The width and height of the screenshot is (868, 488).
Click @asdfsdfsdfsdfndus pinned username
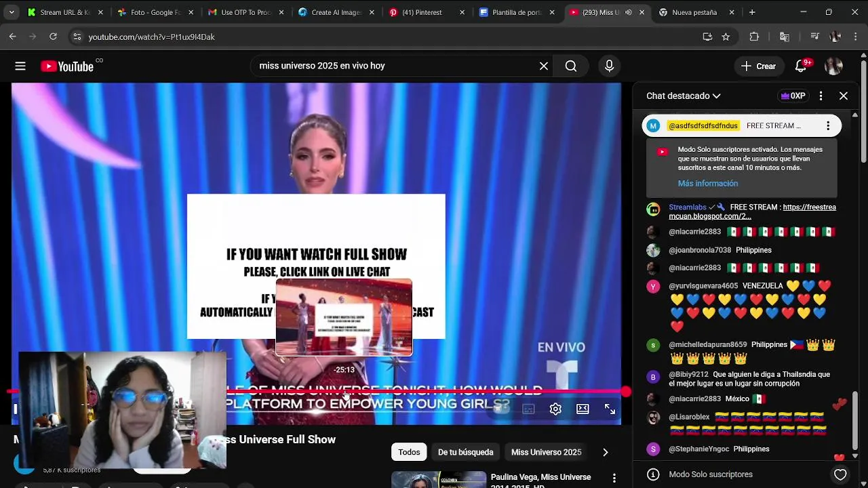pyautogui.click(x=703, y=126)
